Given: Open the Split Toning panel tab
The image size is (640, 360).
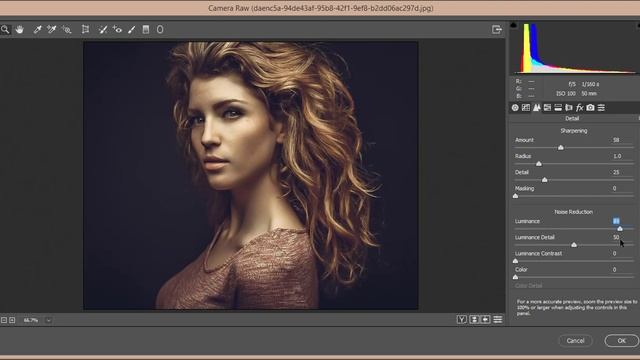Looking at the screenshot, I should [x=558, y=108].
